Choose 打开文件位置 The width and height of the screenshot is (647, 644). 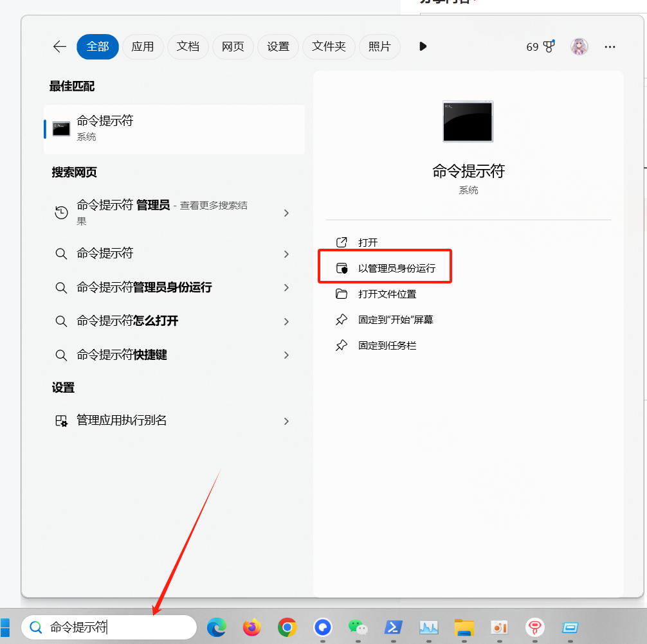387,294
